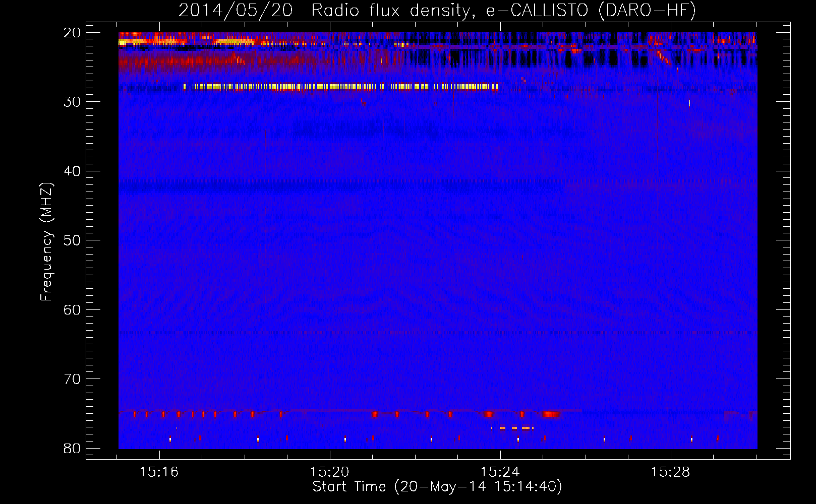This screenshot has height=504, width=816.
Task: Select the 15:24 time tick label
Action: click(x=500, y=472)
